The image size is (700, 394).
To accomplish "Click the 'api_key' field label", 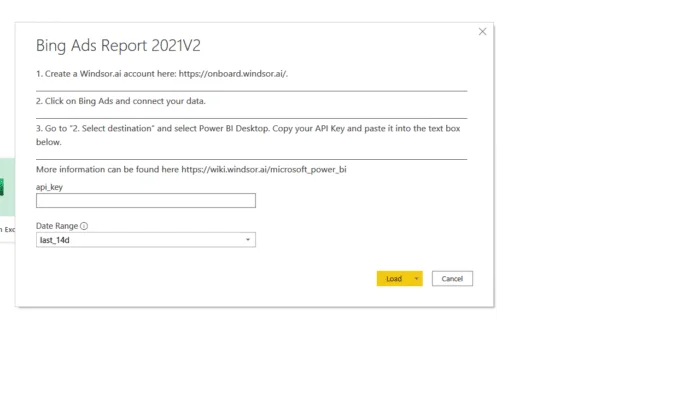I will tap(50, 187).
